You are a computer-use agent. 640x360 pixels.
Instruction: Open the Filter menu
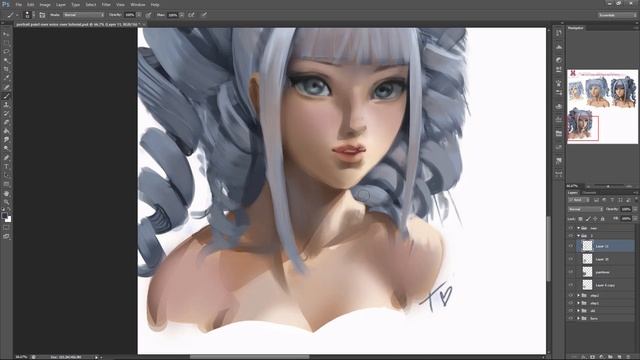(106, 4)
